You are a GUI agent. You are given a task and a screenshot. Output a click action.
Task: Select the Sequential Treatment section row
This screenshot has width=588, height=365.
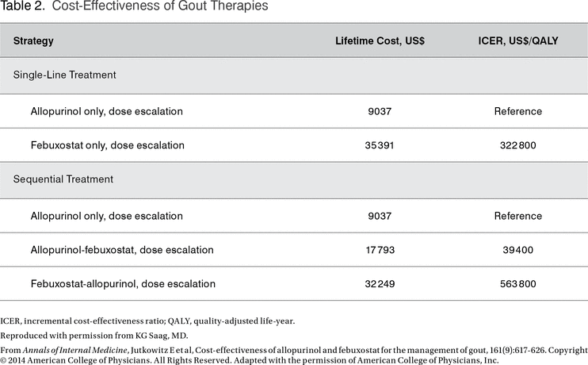(63, 179)
